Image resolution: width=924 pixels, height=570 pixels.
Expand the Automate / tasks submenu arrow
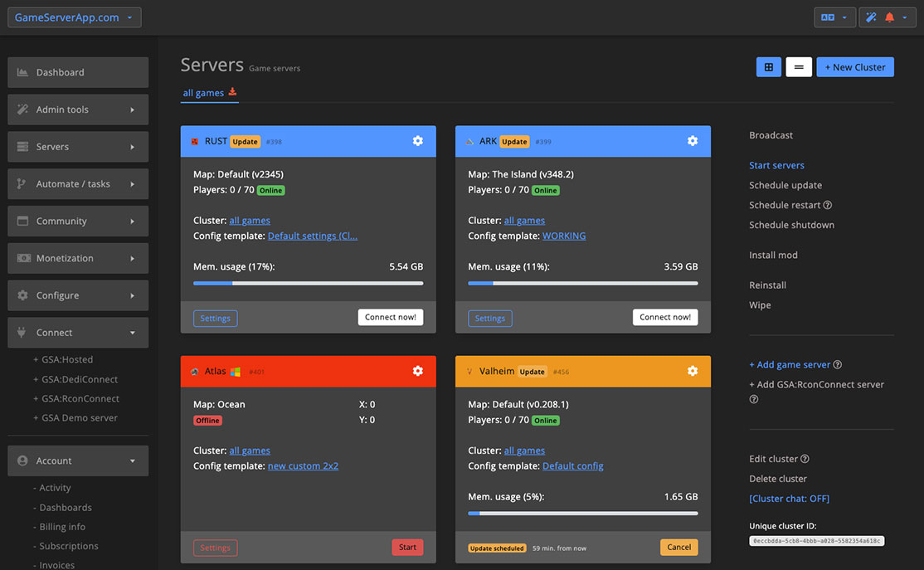coord(132,184)
